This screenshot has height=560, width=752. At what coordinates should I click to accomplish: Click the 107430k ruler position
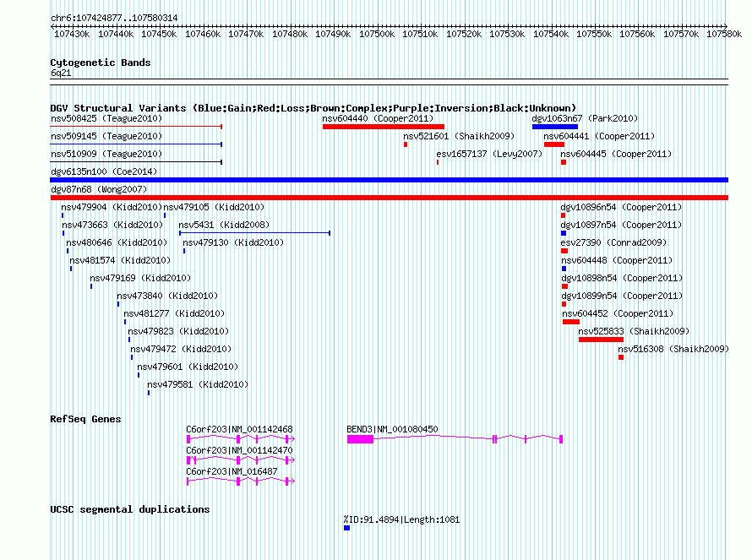[x=72, y=34]
